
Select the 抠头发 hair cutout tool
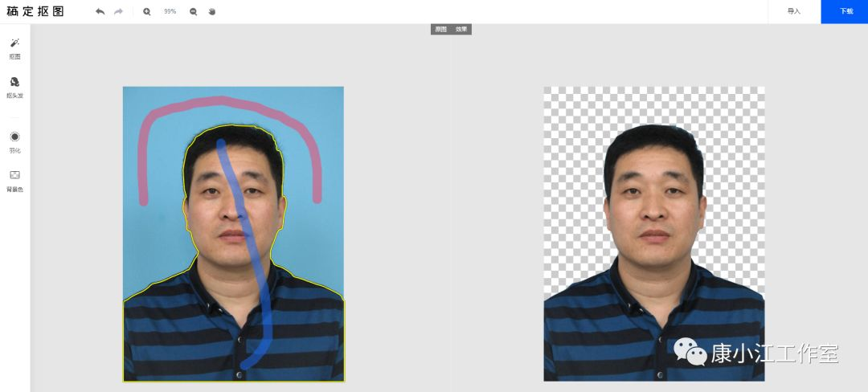coord(14,87)
